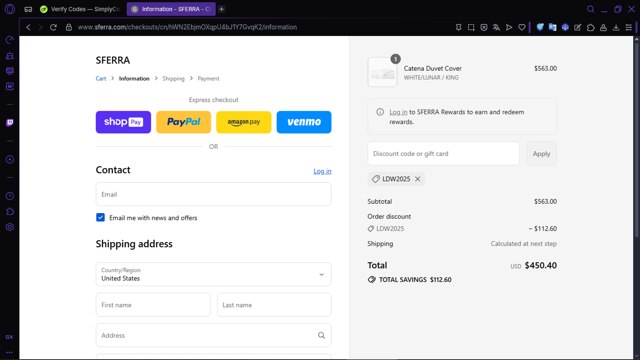Click Log in link beside Contact

[x=322, y=171]
